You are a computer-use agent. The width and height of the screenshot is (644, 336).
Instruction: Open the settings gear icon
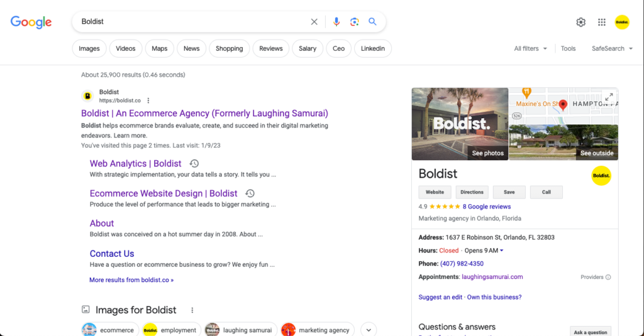[x=580, y=22]
